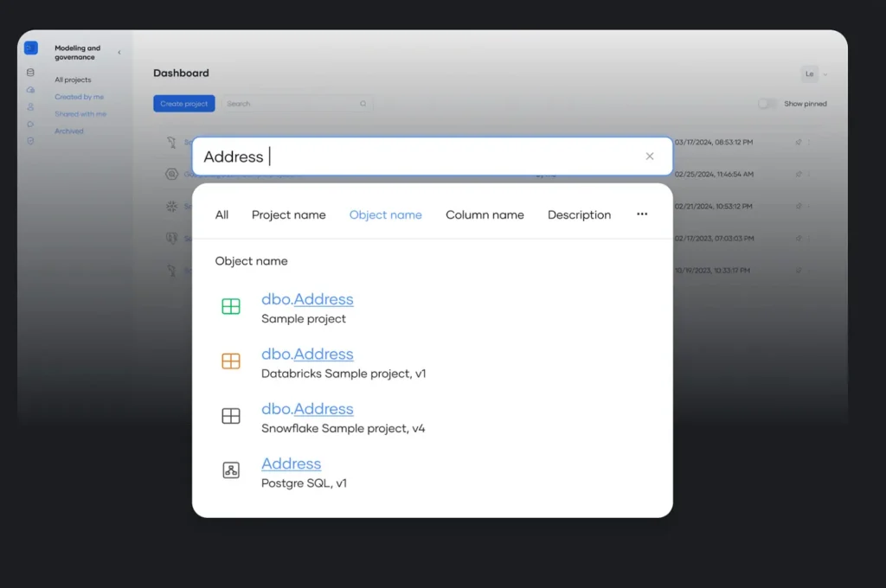The height and width of the screenshot is (588, 886).
Task: Click the green table icon for dbo.Address
Action: coord(231,307)
